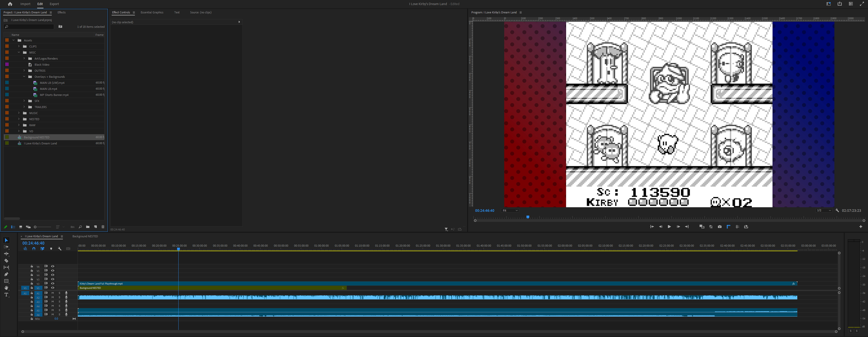Switch to Export workspace tab
The height and width of the screenshot is (337, 868).
point(54,4)
